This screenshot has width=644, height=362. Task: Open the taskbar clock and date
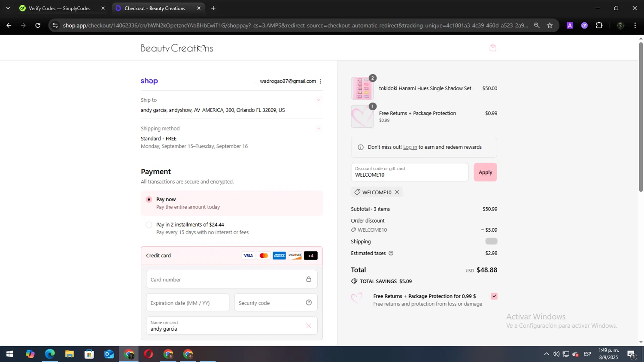point(608,354)
